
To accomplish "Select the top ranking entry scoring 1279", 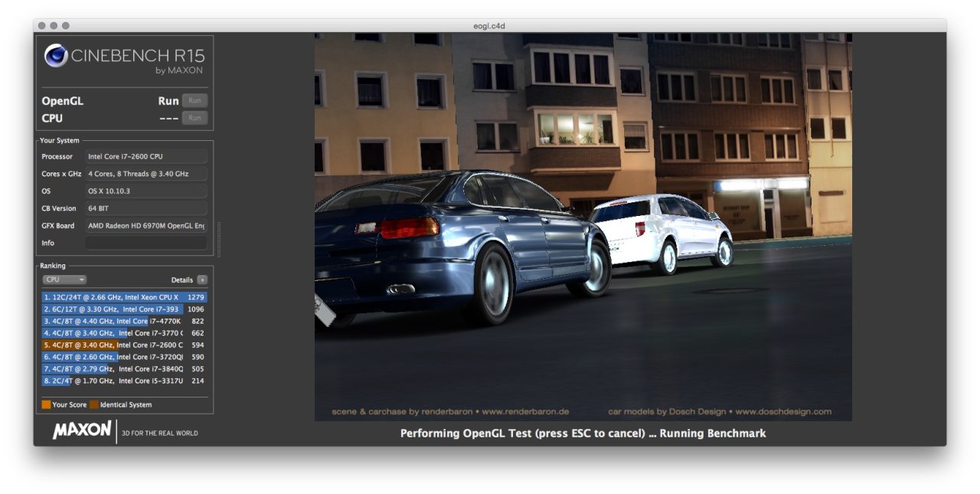I will point(124,297).
